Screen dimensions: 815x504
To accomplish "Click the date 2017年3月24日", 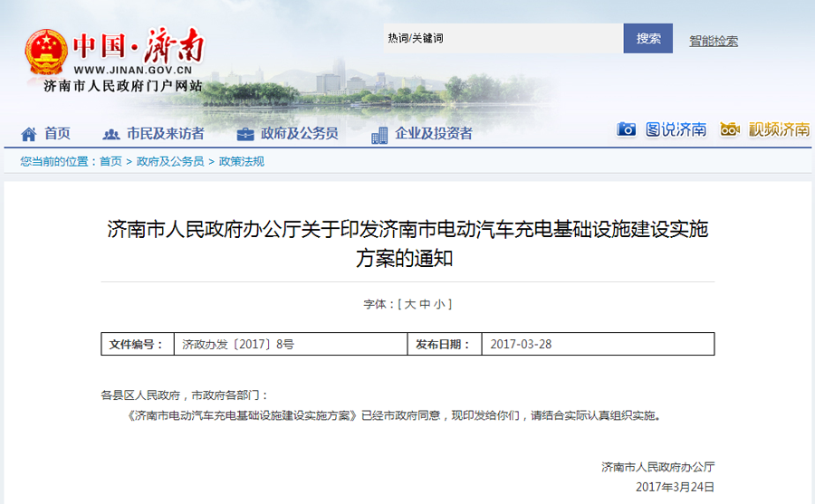I will tap(675, 487).
